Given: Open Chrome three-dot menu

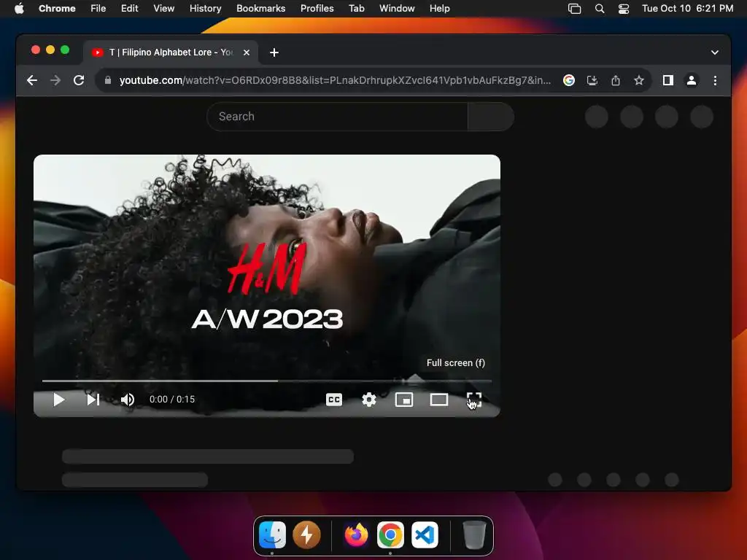Looking at the screenshot, I should click(x=715, y=80).
